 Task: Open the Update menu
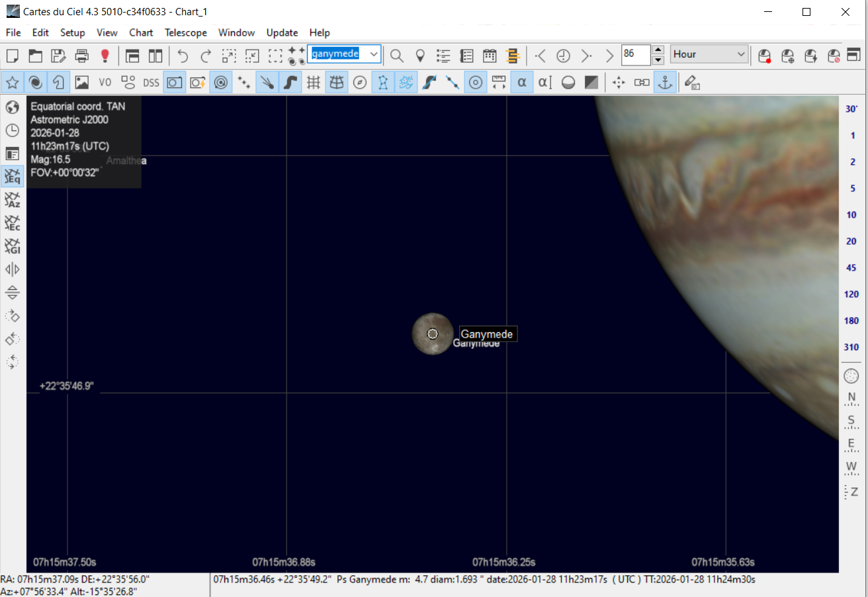click(x=282, y=32)
